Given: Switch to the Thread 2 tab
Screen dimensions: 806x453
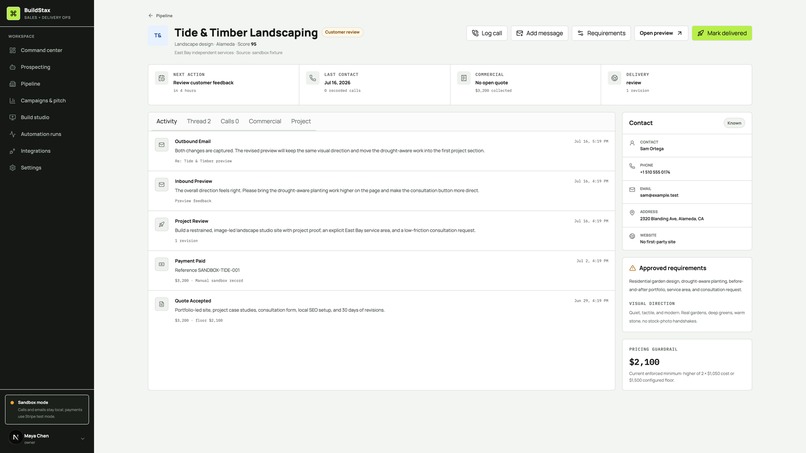Looking at the screenshot, I should coord(198,121).
